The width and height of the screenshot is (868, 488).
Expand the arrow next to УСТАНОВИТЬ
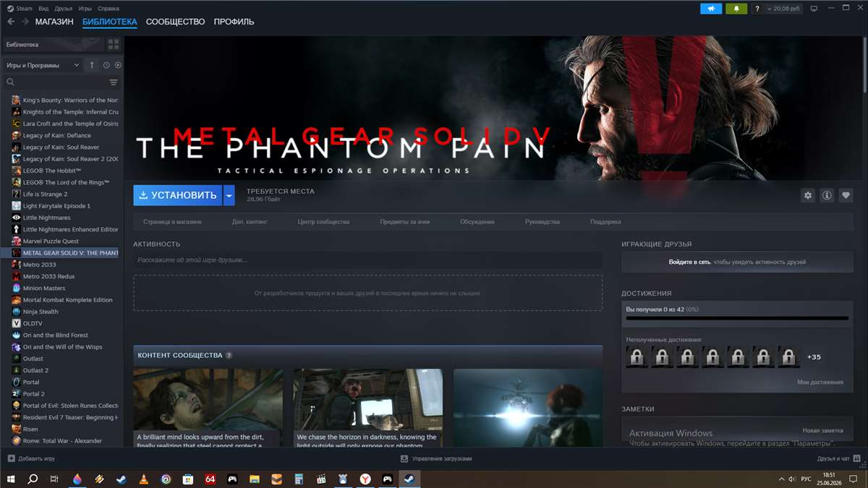229,195
